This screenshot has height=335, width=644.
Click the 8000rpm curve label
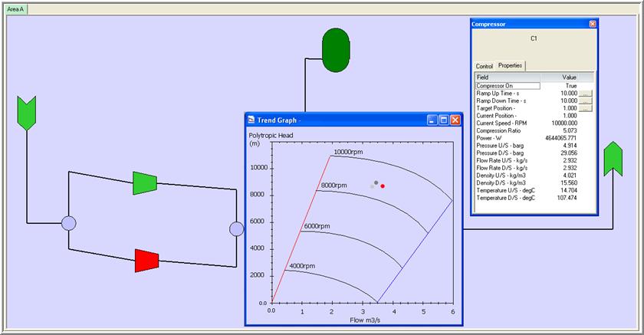point(334,186)
